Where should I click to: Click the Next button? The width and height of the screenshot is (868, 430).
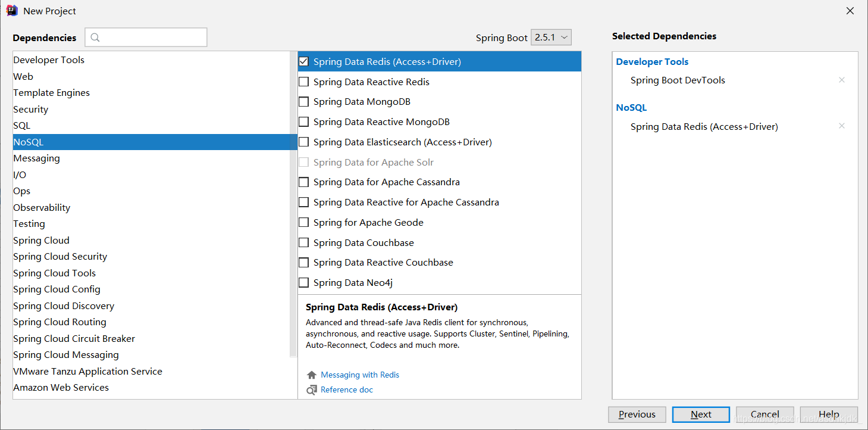[701, 415]
